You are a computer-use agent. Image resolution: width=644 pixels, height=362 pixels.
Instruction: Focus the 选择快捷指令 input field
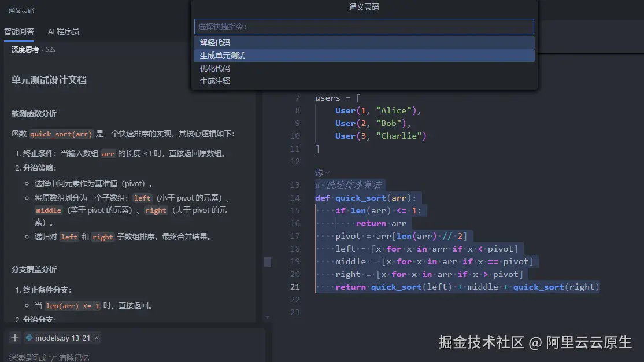click(x=364, y=27)
